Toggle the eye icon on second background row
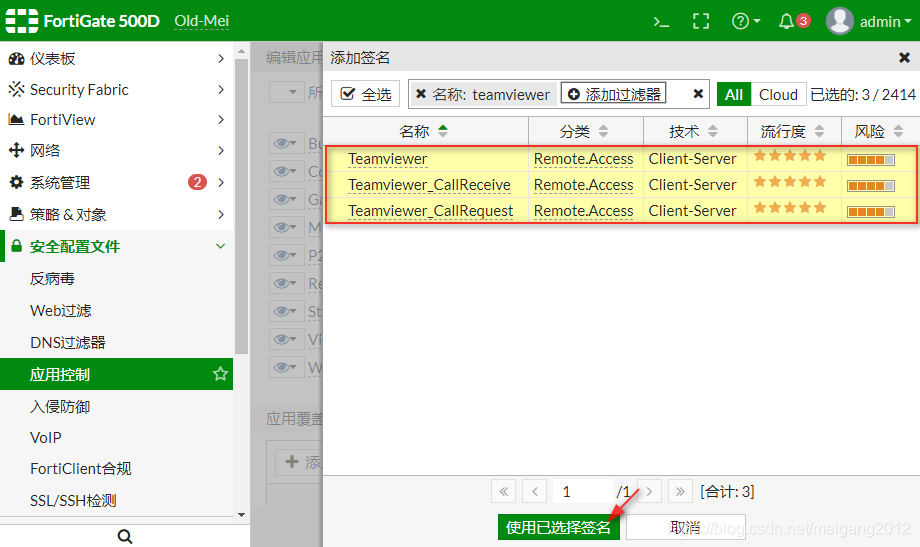 [x=286, y=171]
